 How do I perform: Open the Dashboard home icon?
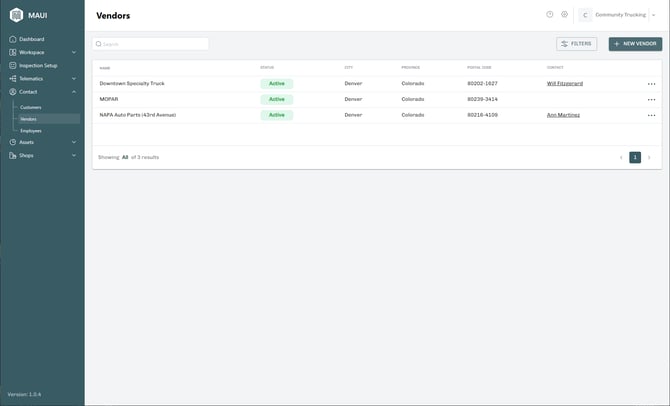click(13, 39)
